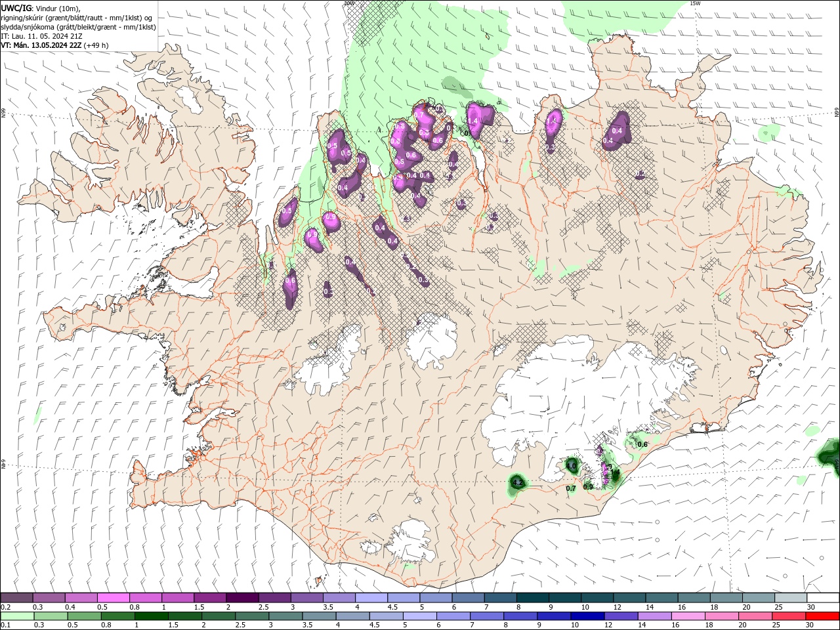This screenshot has height=630, width=840.
Task: Click the '0.2' label of the snow scale
Action: (5, 607)
